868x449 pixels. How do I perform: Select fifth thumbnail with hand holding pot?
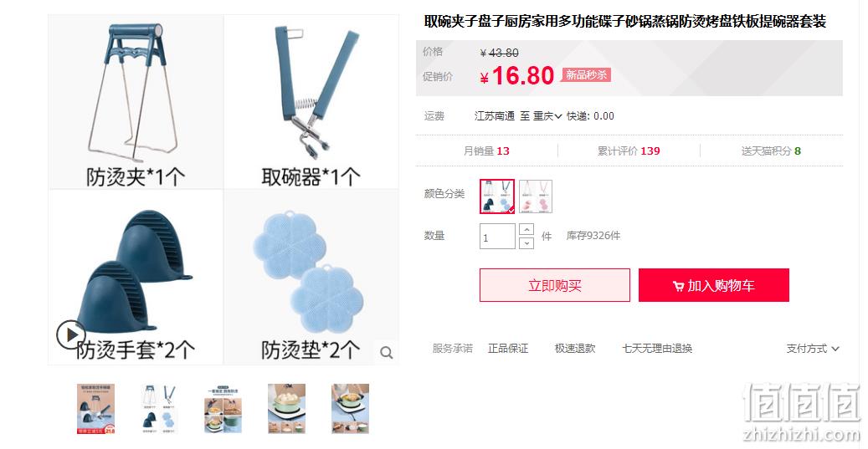tap(351, 409)
